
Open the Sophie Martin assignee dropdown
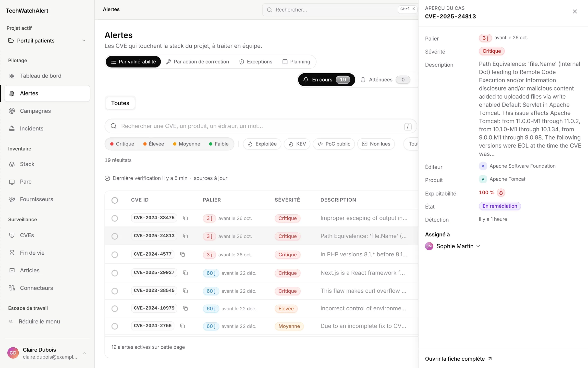[453, 246]
